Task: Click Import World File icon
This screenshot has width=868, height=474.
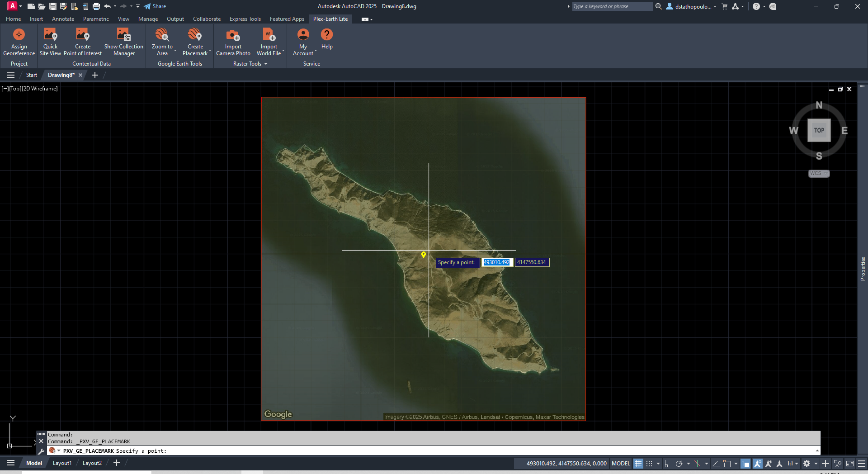Action: point(269,35)
